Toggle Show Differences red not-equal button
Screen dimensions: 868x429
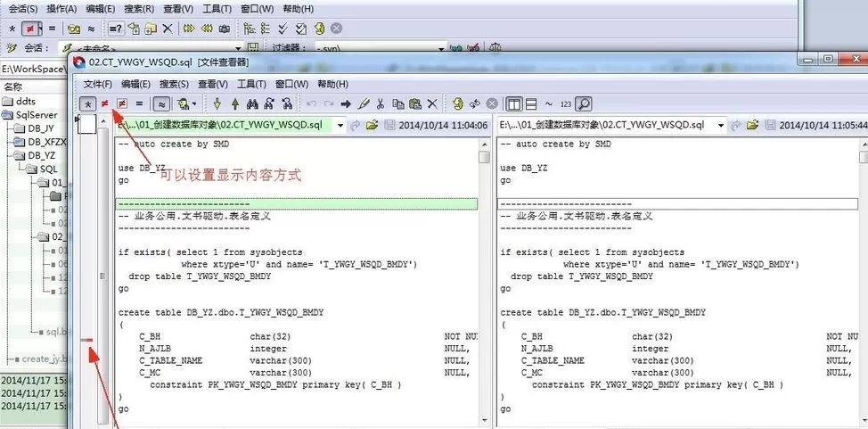pyautogui.click(x=104, y=103)
